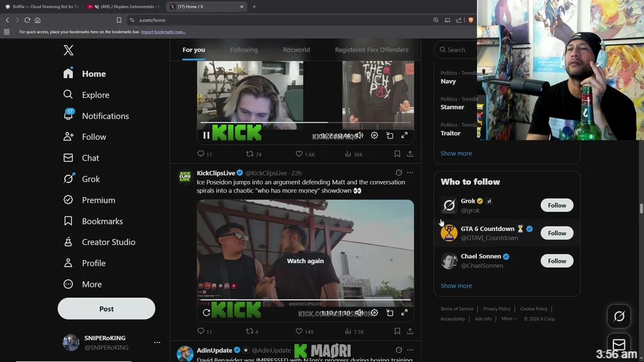The width and height of the screenshot is (644, 362).
Task: Open account menu dots beside SNIPERoKING
Action: point(157,342)
